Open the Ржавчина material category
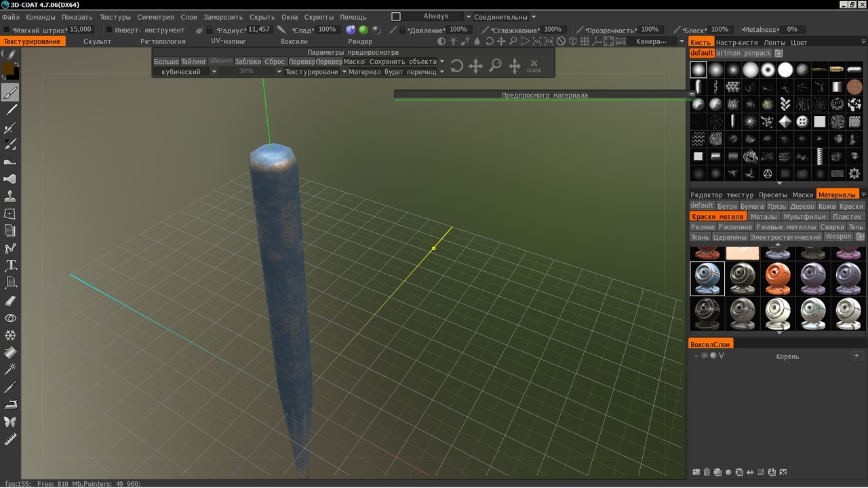The image size is (868, 488). pos(735,227)
